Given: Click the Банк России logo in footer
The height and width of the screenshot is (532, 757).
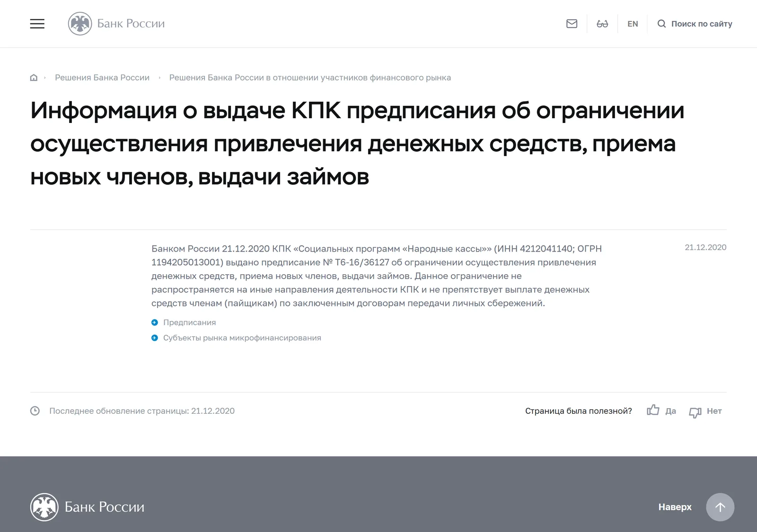Looking at the screenshot, I should (x=88, y=507).
